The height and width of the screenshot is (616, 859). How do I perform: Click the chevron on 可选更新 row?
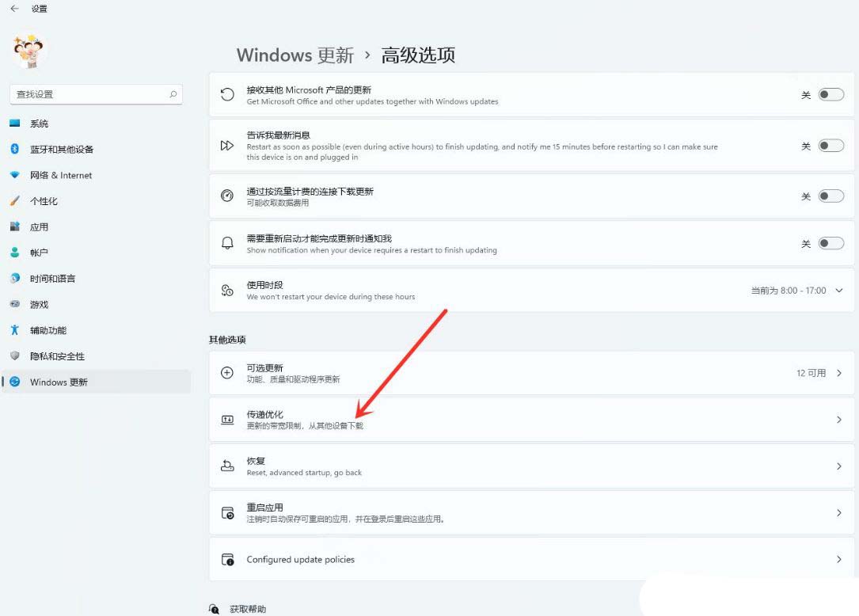[x=838, y=373]
